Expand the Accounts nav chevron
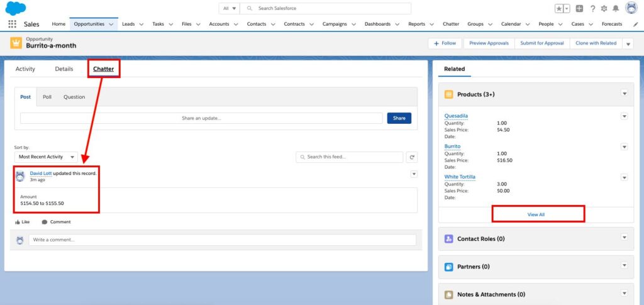This screenshot has width=644, height=305. coord(236,25)
